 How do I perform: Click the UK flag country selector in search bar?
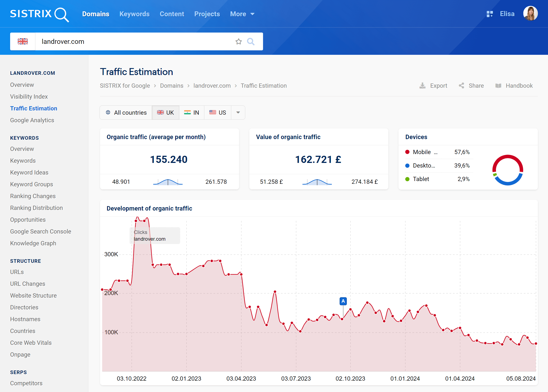click(23, 42)
